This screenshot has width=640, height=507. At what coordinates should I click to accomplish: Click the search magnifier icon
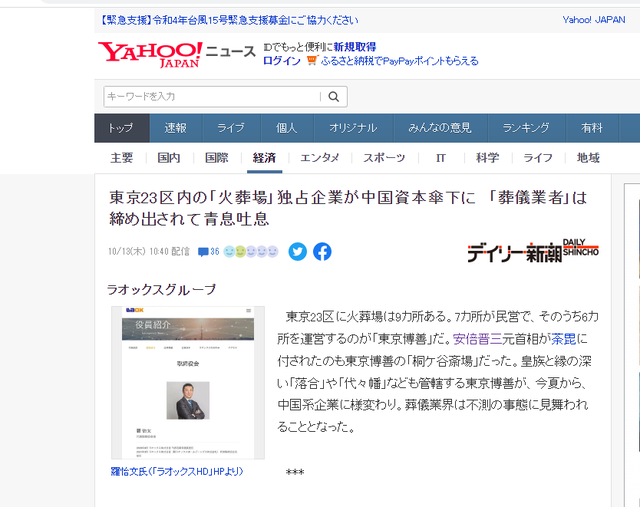(333, 97)
